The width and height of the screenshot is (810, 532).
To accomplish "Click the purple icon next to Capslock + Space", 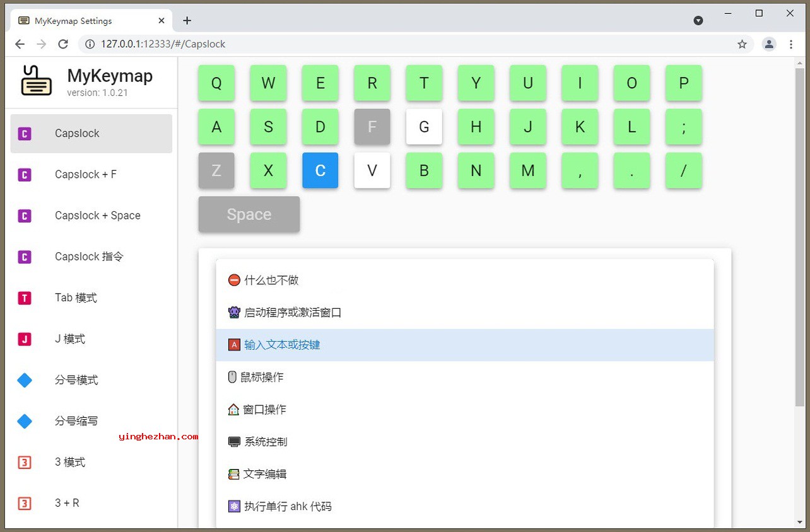I will tap(25, 216).
